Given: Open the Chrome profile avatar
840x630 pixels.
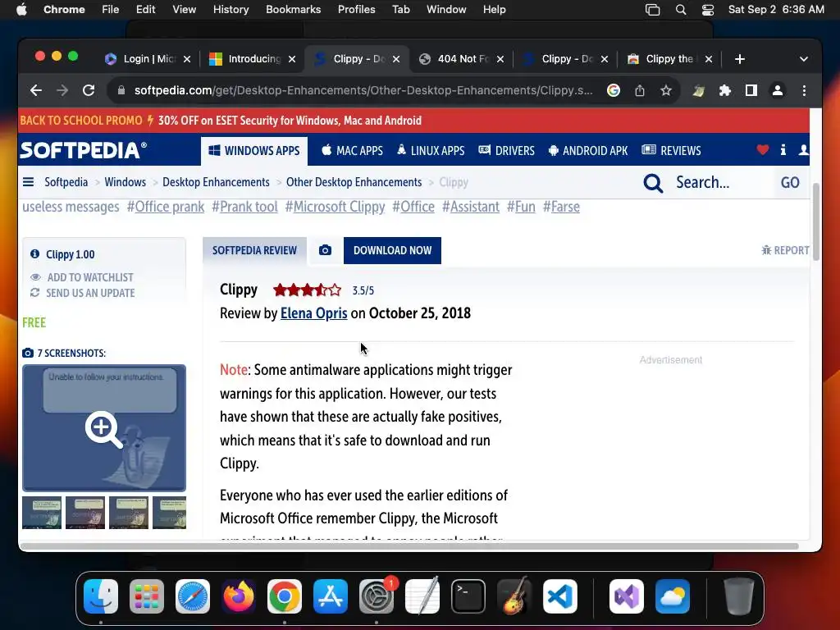Looking at the screenshot, I should 778,90.
